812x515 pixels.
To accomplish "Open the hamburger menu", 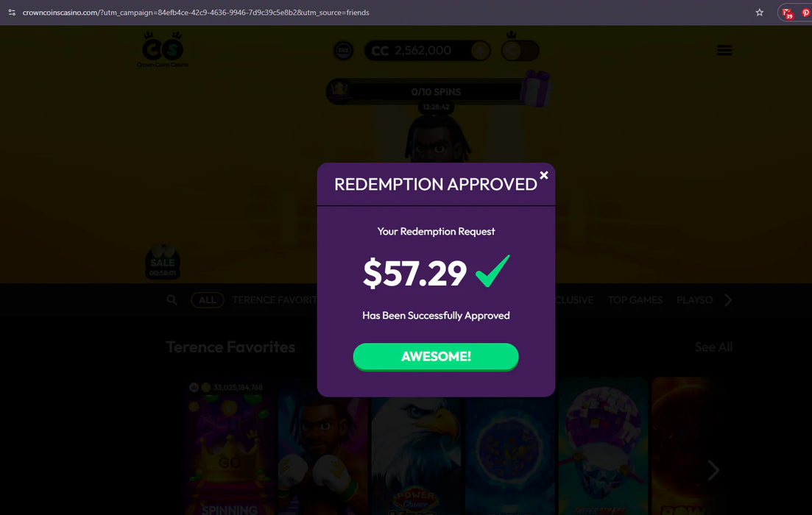I will click(x=724, y=50).
